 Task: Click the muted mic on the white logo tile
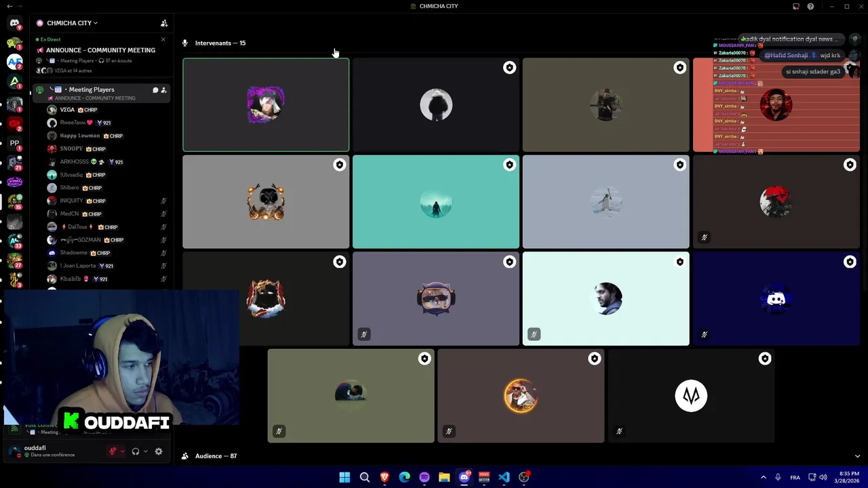coord(619,431)
